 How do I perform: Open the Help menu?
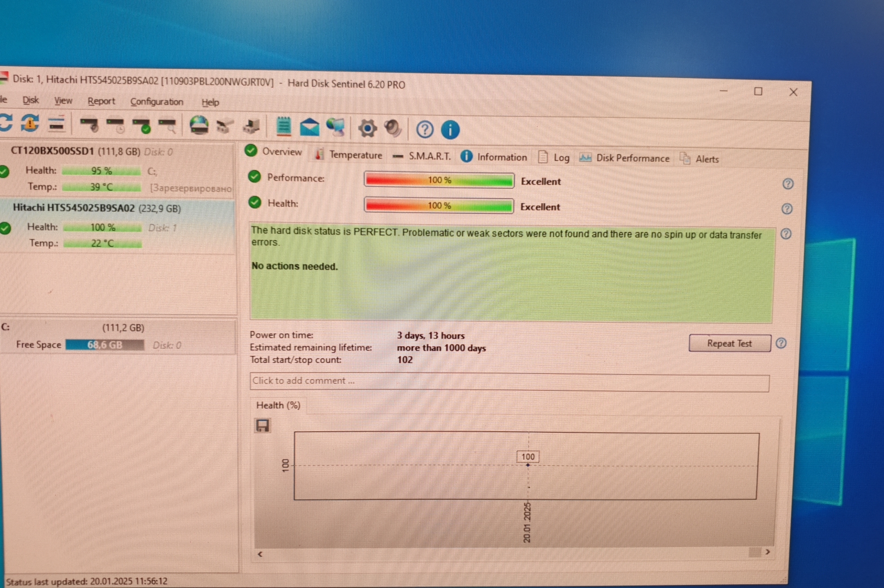210,102
